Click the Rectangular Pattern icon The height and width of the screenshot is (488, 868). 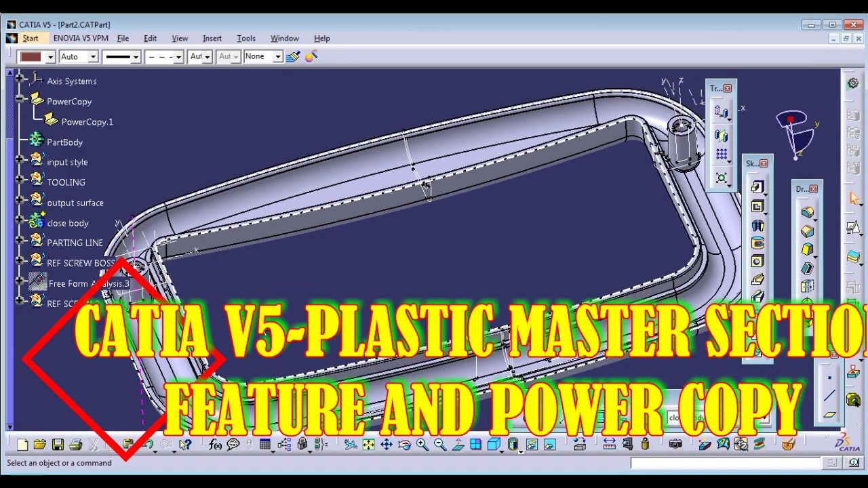[x=721, y=154]
